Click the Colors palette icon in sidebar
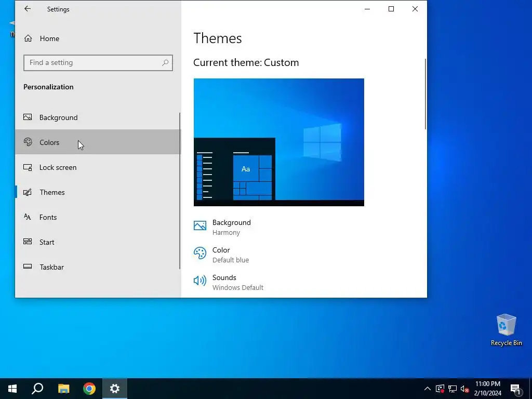Screen dimensions: 532x399 28,142
